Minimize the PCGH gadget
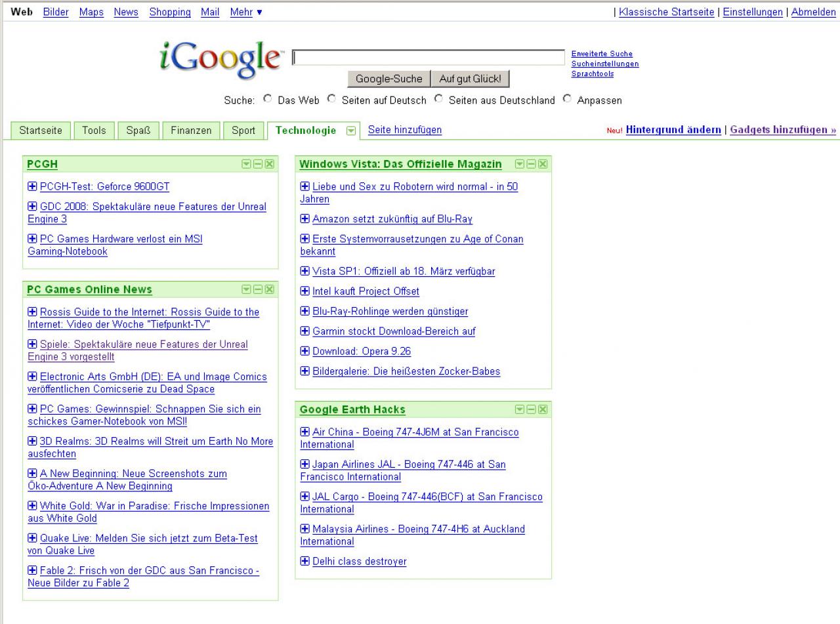Image resolution: width=840 pixels, height=624 pixels. click(258, 164)
